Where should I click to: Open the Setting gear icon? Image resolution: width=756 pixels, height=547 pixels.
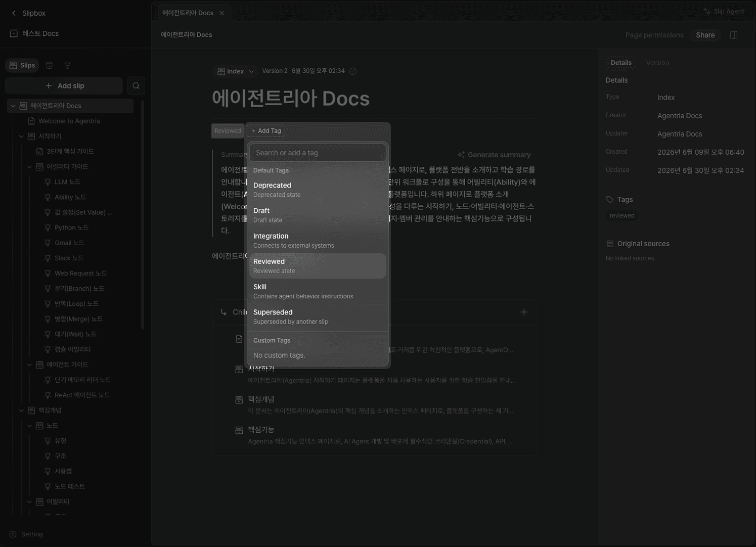(x=13, y=534)
